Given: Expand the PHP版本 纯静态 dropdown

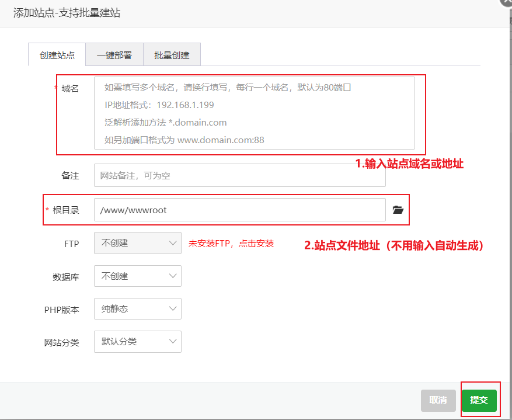Looking at the screenshot, I should point(137,309).
